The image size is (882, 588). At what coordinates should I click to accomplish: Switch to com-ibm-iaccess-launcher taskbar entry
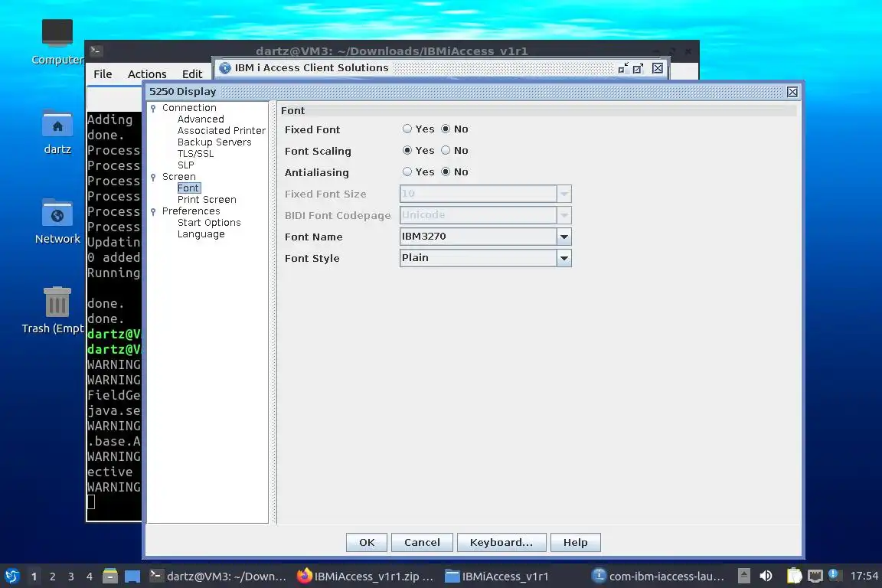658,577
